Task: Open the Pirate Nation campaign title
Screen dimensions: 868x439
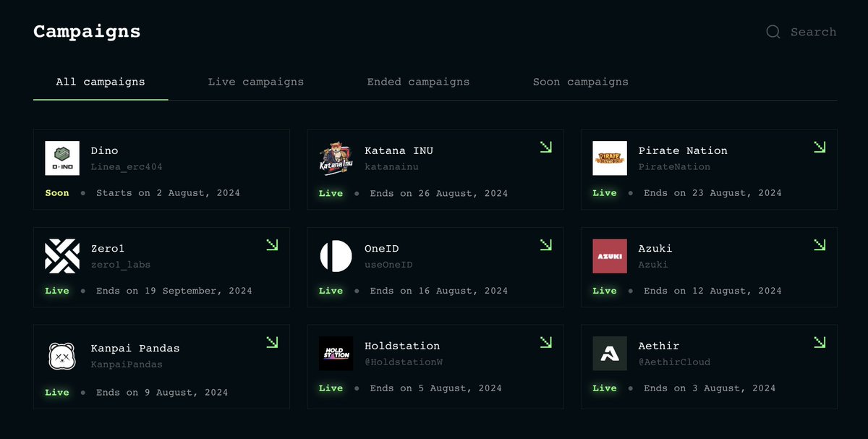Action: (x=683, y=150)
